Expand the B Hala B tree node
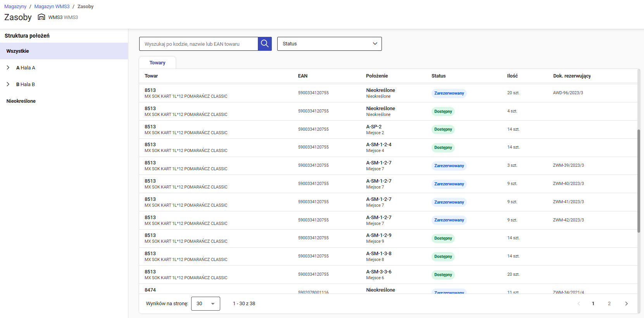Image resolution: width=644 pixels, height=318 pixels. point(8,85)
